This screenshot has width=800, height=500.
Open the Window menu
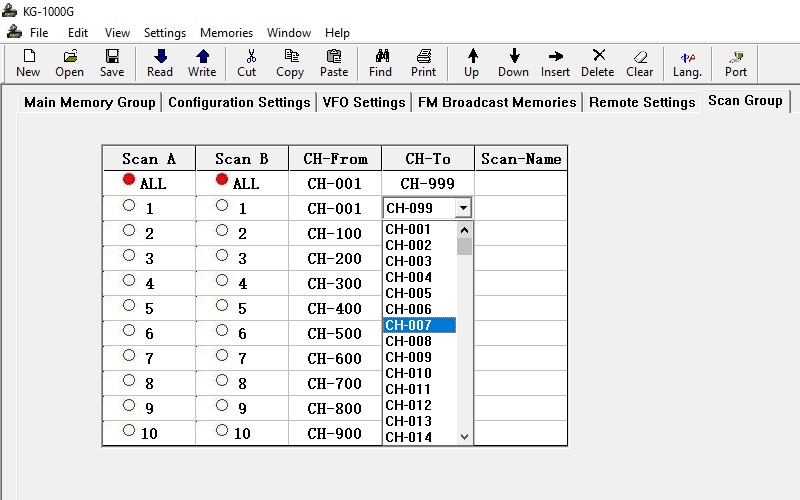[289, 33]
